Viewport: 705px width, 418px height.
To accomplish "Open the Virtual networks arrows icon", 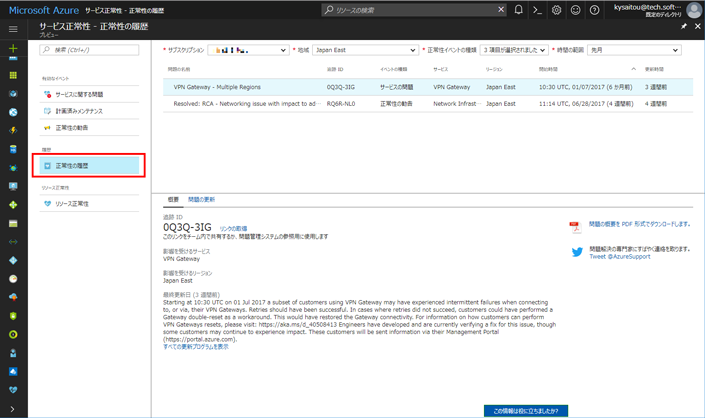I will point(13,242).
